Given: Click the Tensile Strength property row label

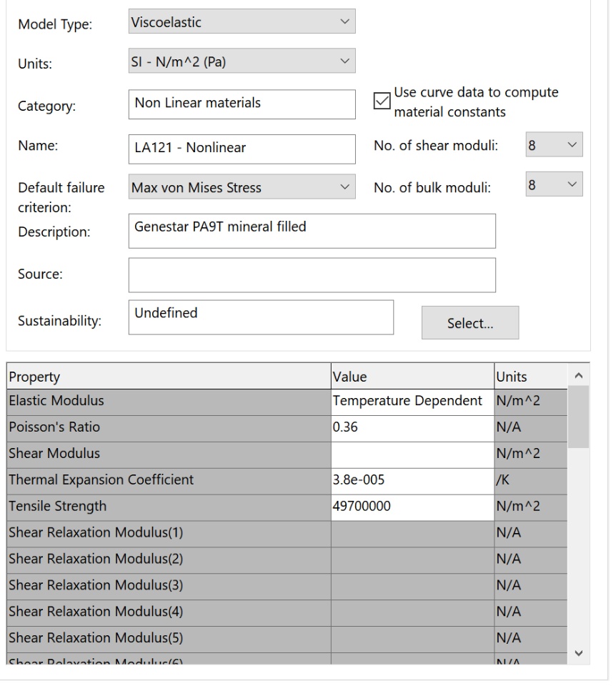Looking at the screenshot, I should [169, 508].
